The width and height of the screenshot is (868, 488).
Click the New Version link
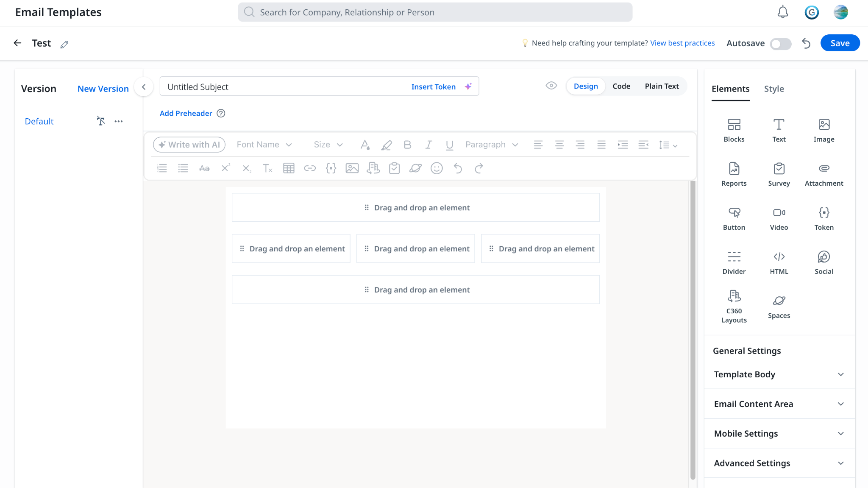coord(103,89)
